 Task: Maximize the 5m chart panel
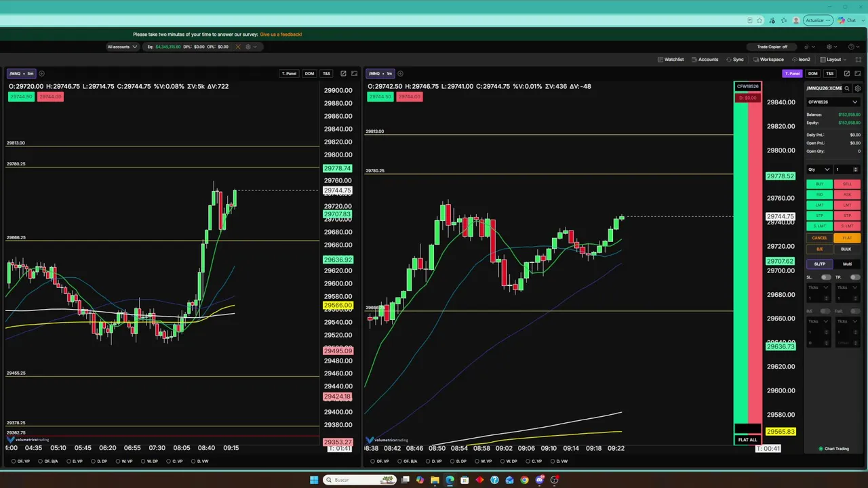pyautogui.click(x=354, y=73)
